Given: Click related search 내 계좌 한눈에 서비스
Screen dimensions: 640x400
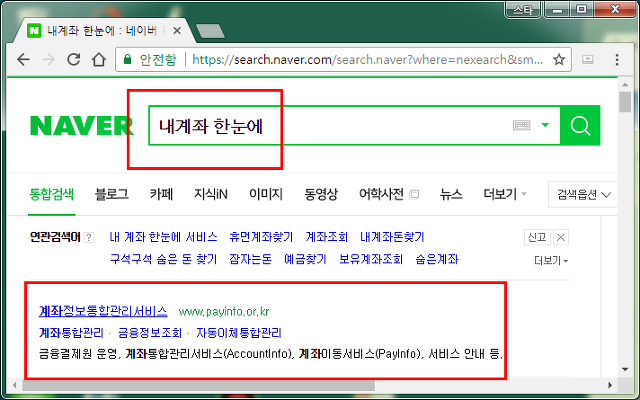Looking at the screenshot, I should (163, 237).
